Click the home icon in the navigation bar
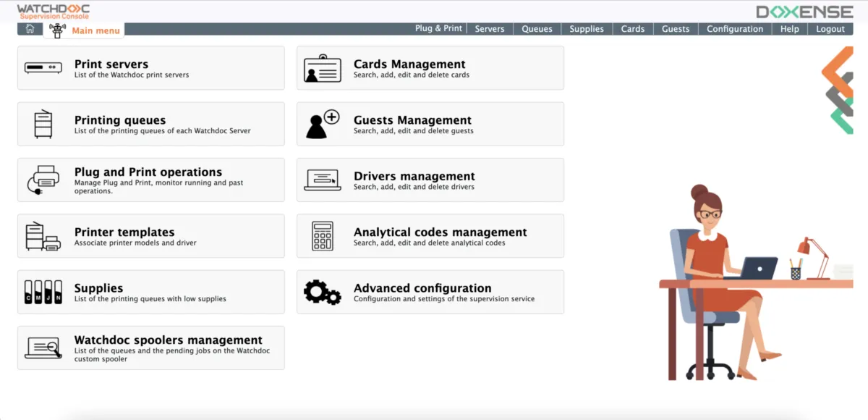The width and height of the screenshot is (868, 420). pyautogui.click(x=30, y=29)
